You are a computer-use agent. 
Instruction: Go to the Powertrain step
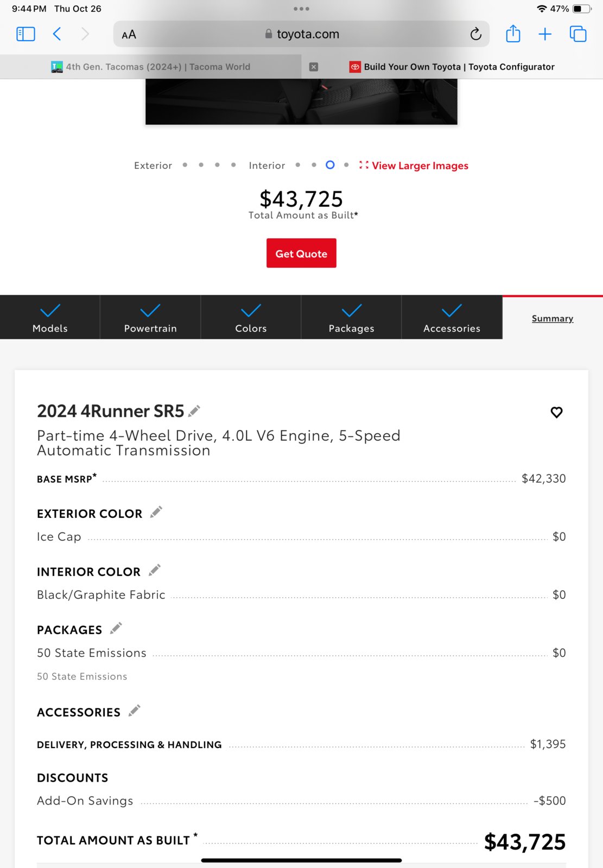point(150,318)
